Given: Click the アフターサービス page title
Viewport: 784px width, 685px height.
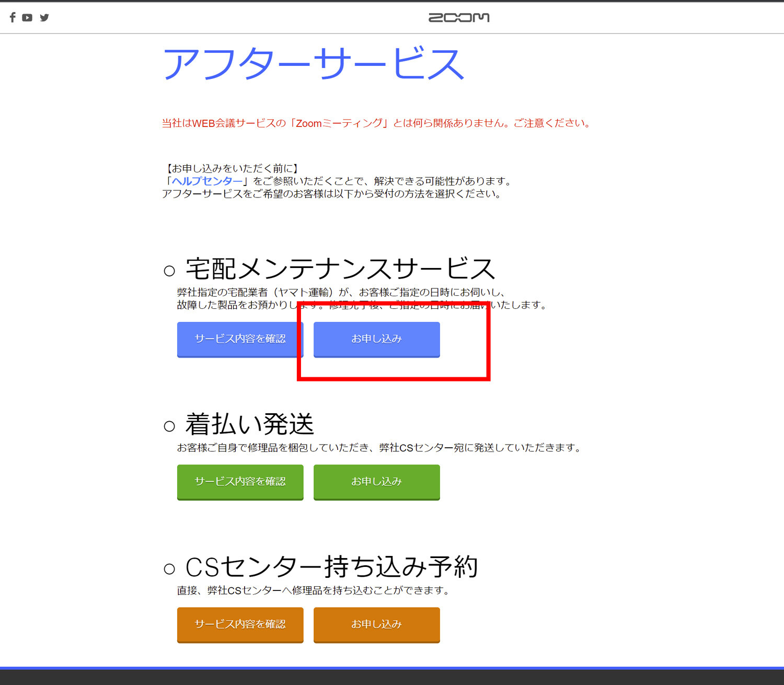Looking at the screenshot, I should [314, 64].
